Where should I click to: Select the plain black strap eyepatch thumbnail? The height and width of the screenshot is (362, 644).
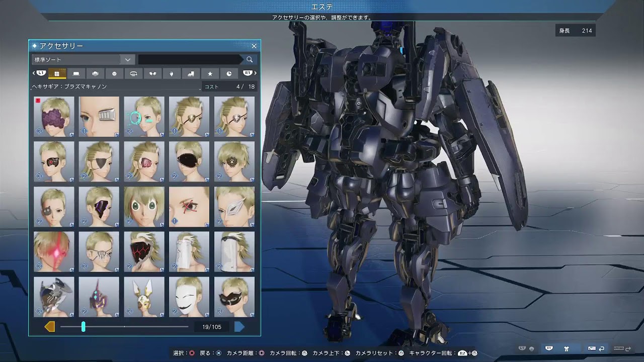pos(99,161)
